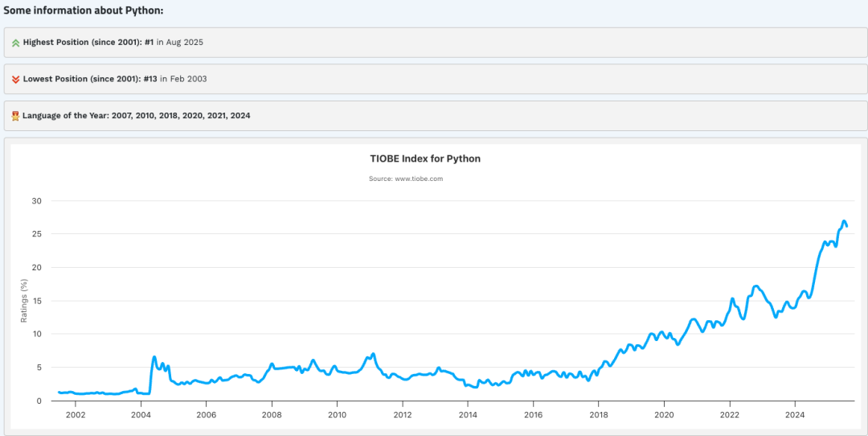The height and width of the screenshot is (436, 868).
Task: Click the medal icon beside Language of the Year
Action: [x=15, y=116]
